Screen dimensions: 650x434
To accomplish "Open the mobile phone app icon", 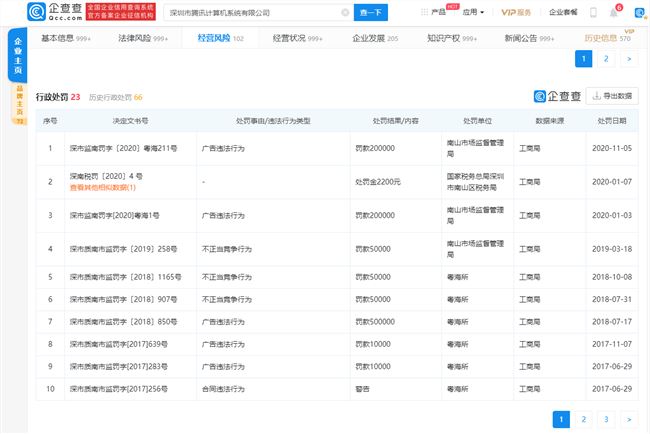I will (x=593, y=12).
